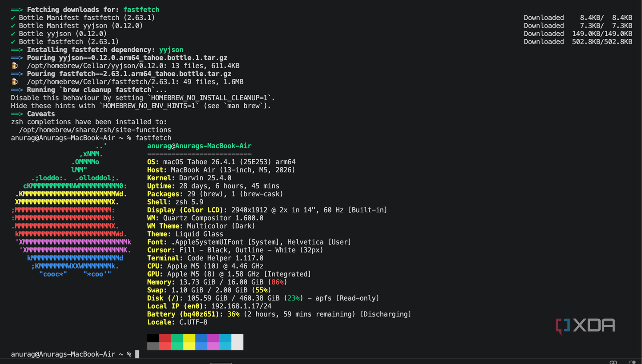The height and width of the screenshot is (364, 642).
Task: Pick the darker magenta color swatch
Action: pos(214,338)
